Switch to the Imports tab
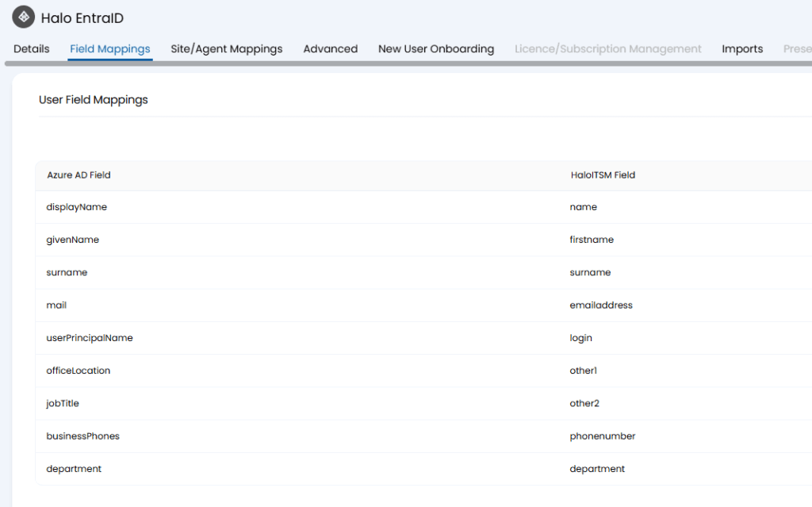812x507 pixels. click(742, 49)
